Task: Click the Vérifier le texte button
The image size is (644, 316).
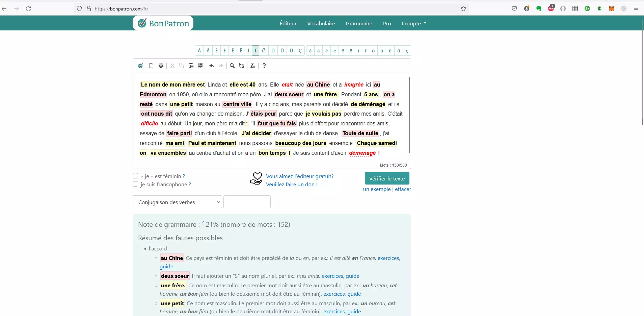Action: tap(387, 178)
